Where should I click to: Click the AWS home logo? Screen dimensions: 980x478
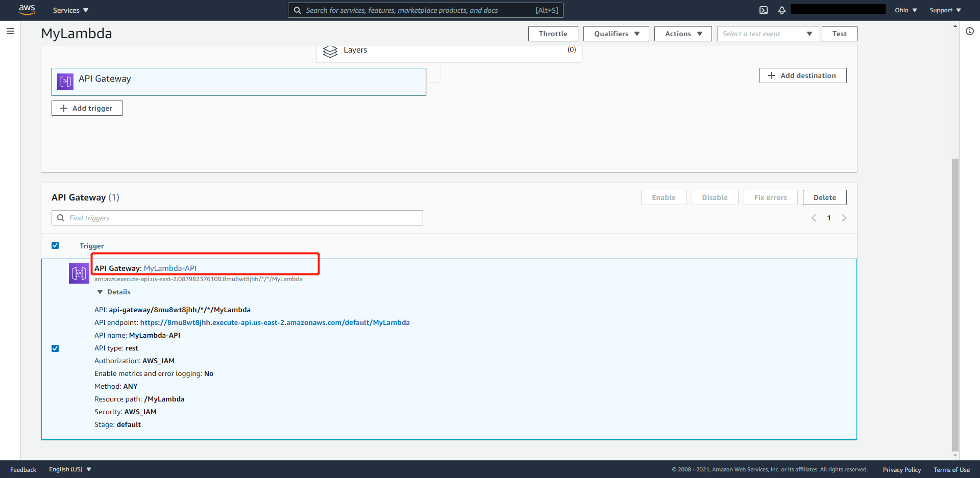(27, 10)
